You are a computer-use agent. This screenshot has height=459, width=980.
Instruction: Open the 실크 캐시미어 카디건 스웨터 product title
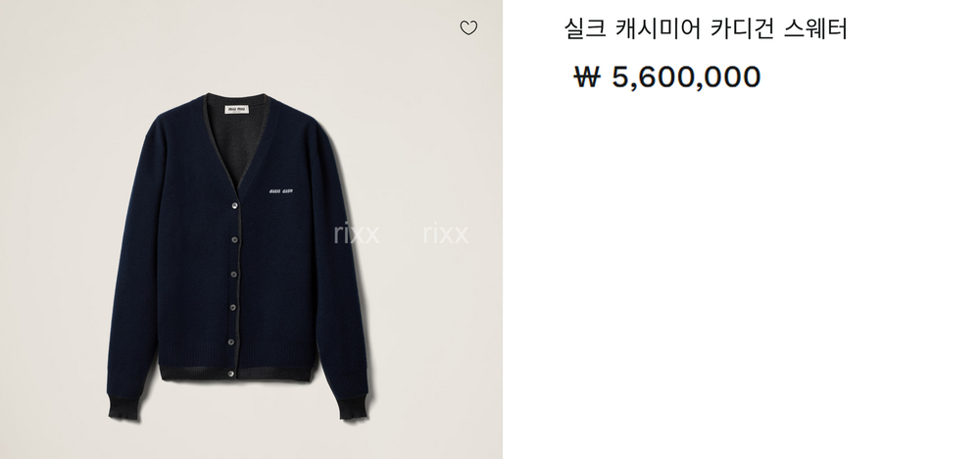pyautogui.click(x=706, y=28)
